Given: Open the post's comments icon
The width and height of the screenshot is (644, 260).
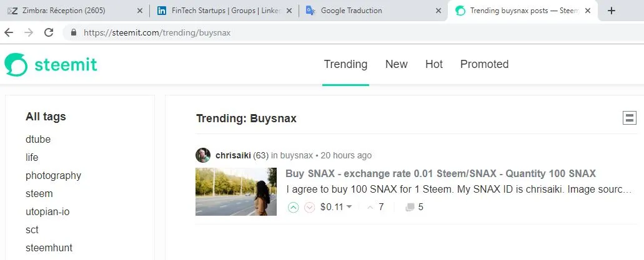Looking at the screenshot, I should point(410,207).
